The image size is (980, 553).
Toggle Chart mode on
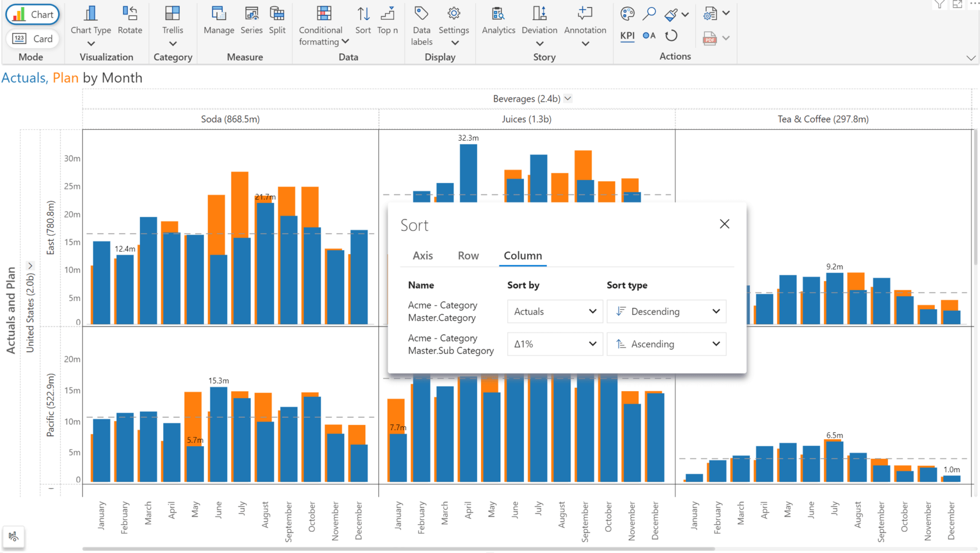pyautogui.click(x=32, y=14)
